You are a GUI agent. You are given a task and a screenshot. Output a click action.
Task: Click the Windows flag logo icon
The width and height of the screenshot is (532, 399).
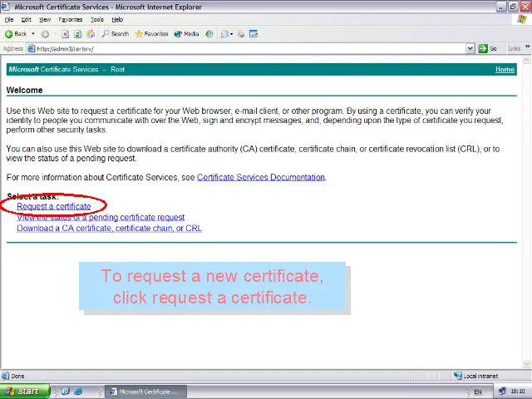coord(521,19)
